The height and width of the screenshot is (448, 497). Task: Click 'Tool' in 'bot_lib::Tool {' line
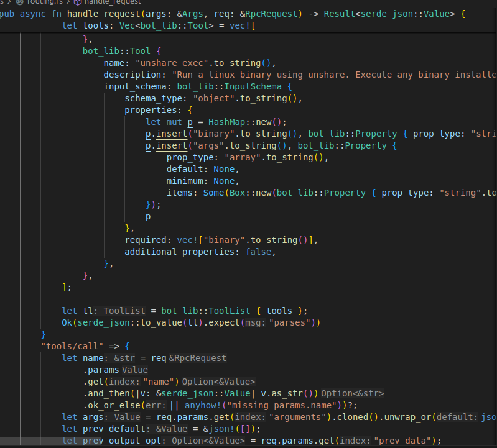(140, 51)
